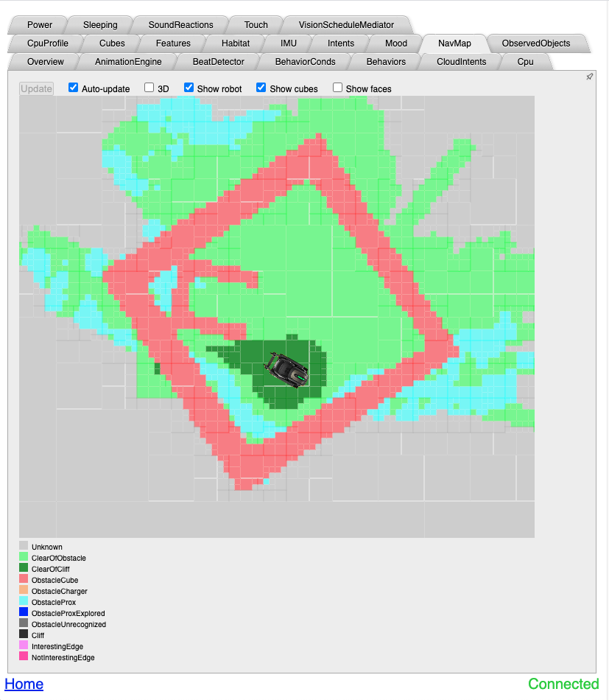Pin the NavMap panel using the pin icon
This screenshot has height=700, width=609.
coord(589,77)
